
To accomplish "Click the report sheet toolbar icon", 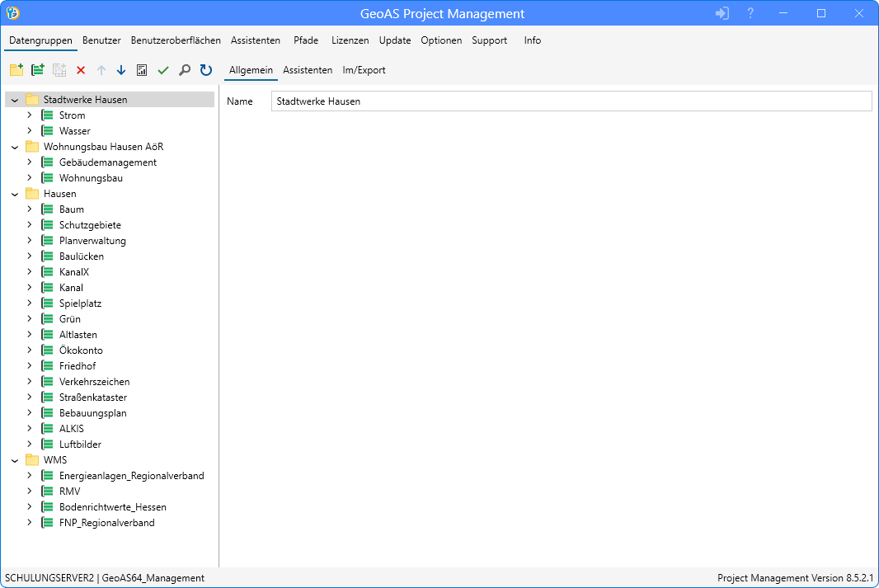I will pos(142,70).
